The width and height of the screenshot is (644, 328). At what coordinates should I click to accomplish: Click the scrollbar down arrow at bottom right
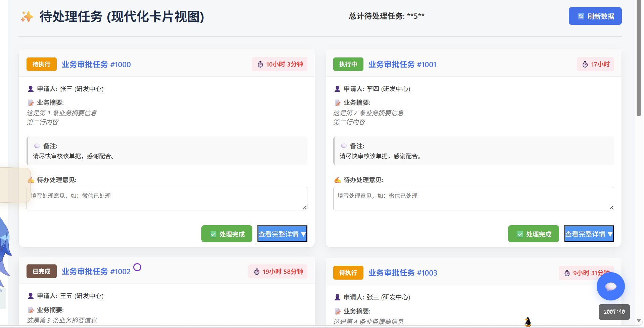click(x=639, y=321)
